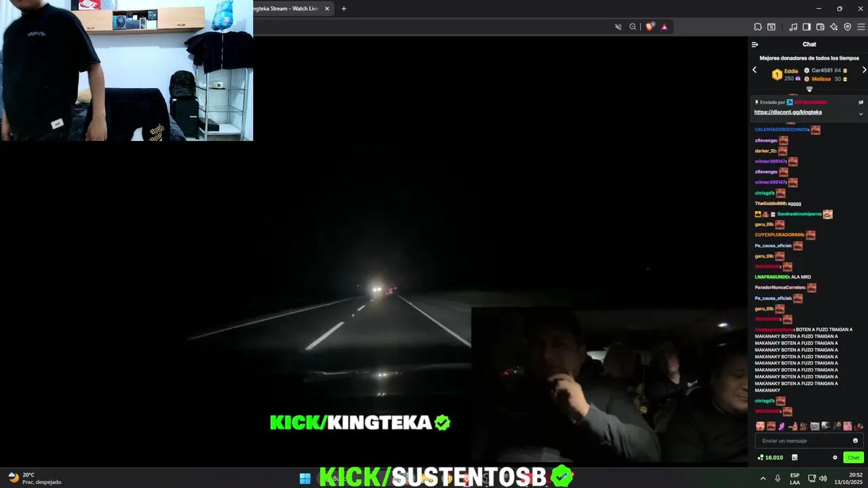Collapse the chat panel icon
Image resolution: width=868 pixels, height=488 pixels.
[755, 45]
